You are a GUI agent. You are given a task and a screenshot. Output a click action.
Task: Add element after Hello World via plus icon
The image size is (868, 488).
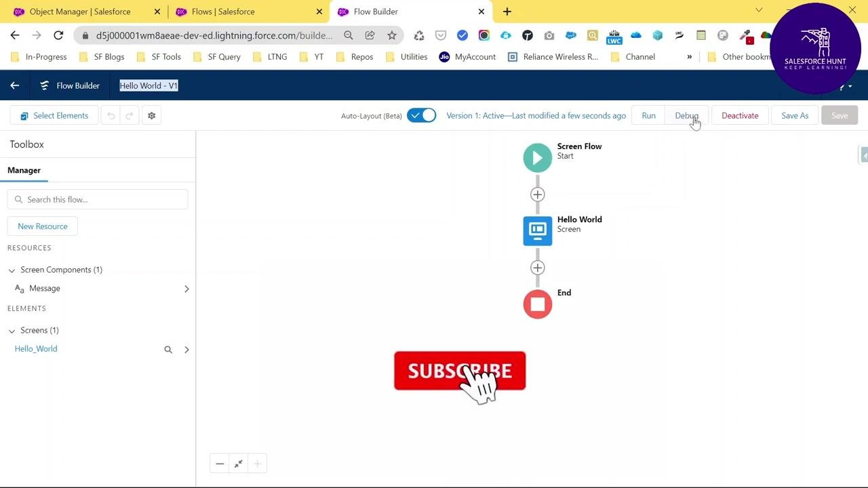[538, 268]
